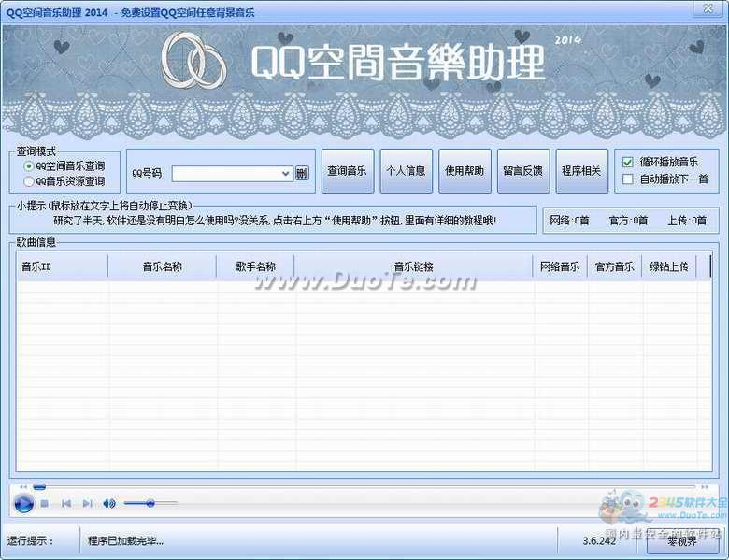This screenshot has width=729, height=560.
Task: Open 使用帮助 guide
Action: (x=465, y=171)
